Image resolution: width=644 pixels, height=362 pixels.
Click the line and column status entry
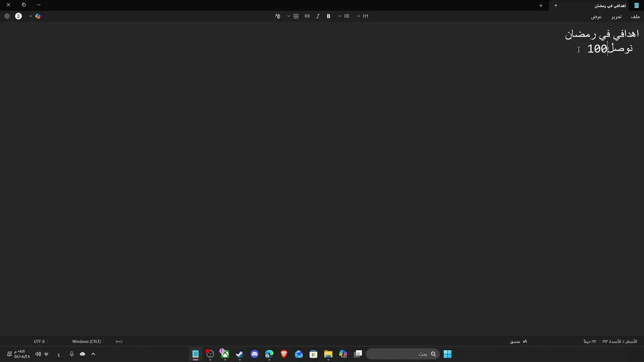tap(619, 341)
